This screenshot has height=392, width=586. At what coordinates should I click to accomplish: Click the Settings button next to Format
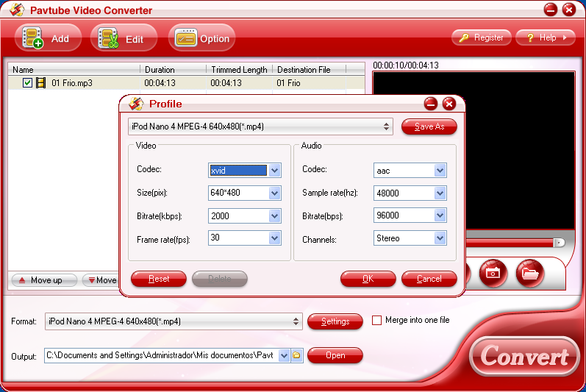[335, 321]
